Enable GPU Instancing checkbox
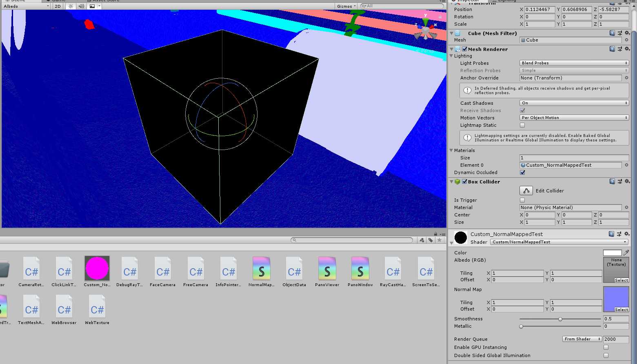 [606, 347]
